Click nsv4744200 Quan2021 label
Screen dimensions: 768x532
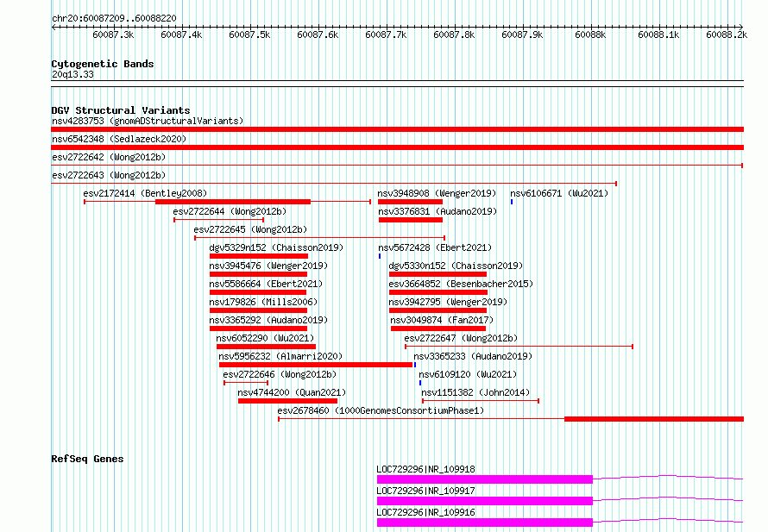click(x=292, y=392)
